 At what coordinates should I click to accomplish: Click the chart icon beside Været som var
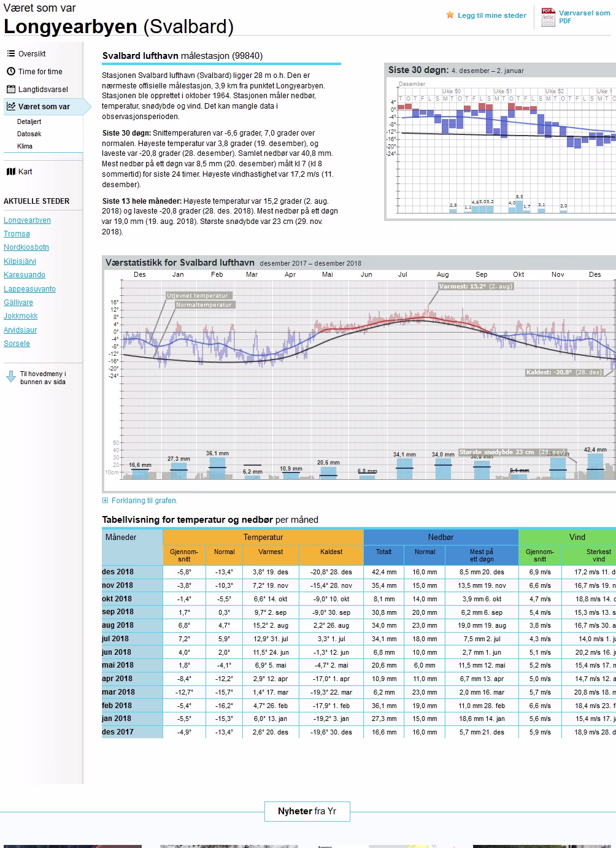tap(10, 107)
